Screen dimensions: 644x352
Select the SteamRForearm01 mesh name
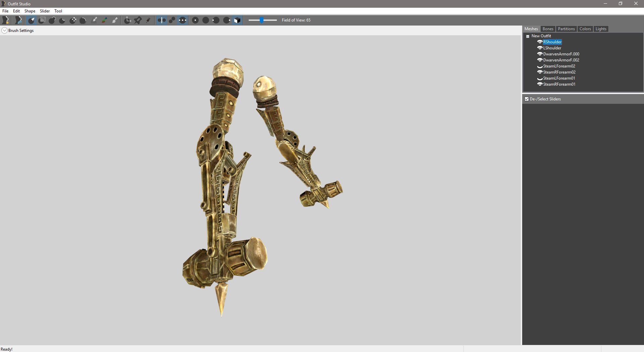559,84
